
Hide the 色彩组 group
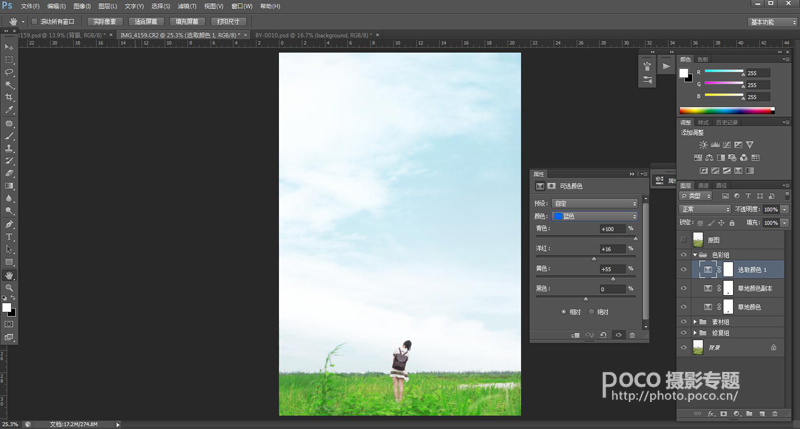684,255
